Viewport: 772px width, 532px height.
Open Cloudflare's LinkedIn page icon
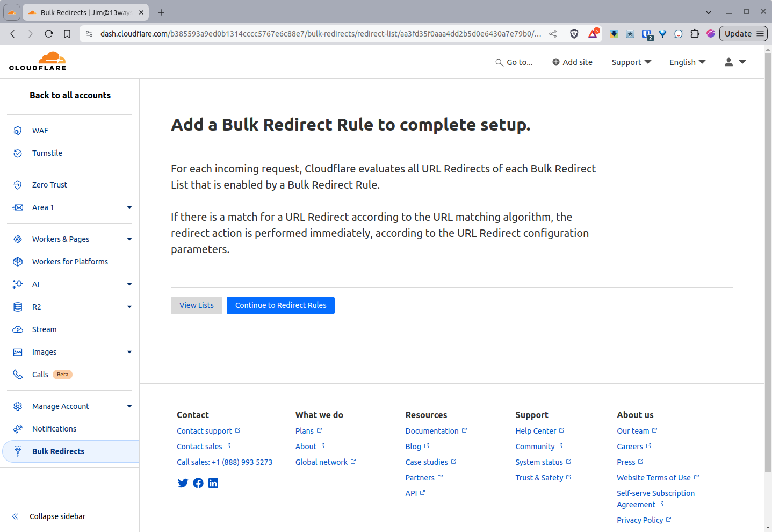213,483
